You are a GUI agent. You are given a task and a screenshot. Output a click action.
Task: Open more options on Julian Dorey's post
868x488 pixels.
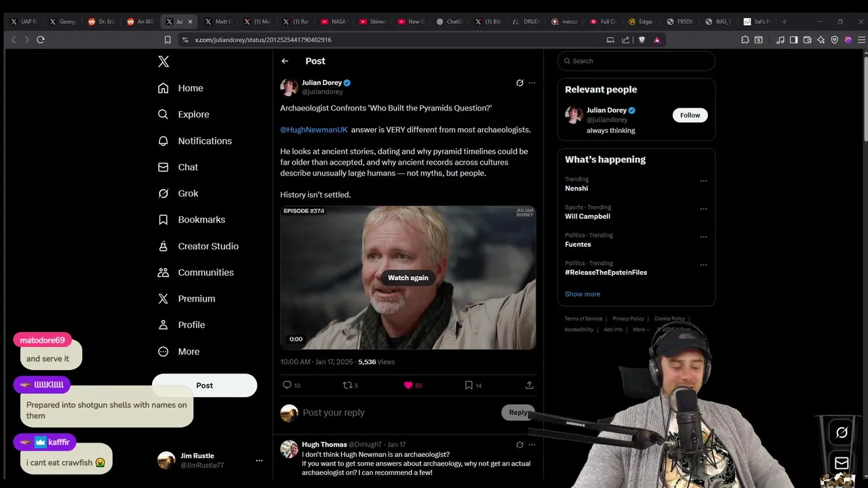(532, 83)
